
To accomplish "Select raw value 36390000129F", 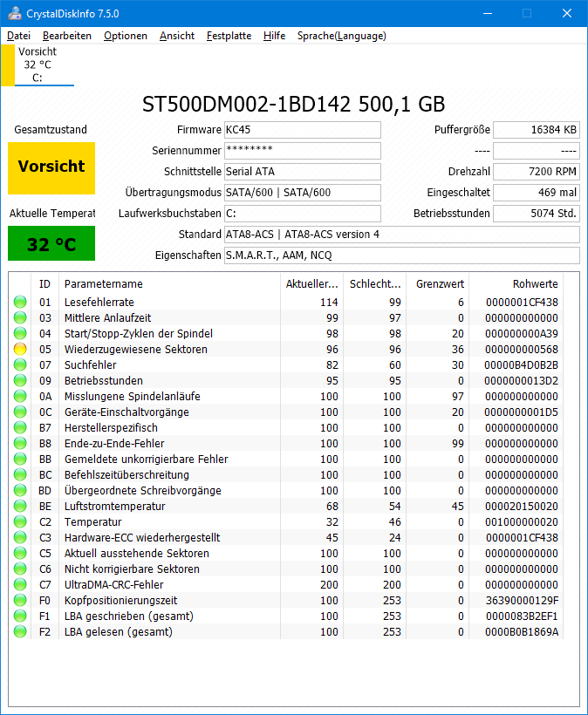I will tap(522, 600).
